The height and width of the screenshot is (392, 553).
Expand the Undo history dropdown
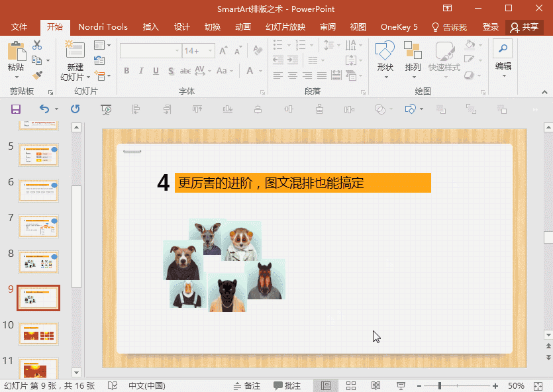(x=56, y=109)
